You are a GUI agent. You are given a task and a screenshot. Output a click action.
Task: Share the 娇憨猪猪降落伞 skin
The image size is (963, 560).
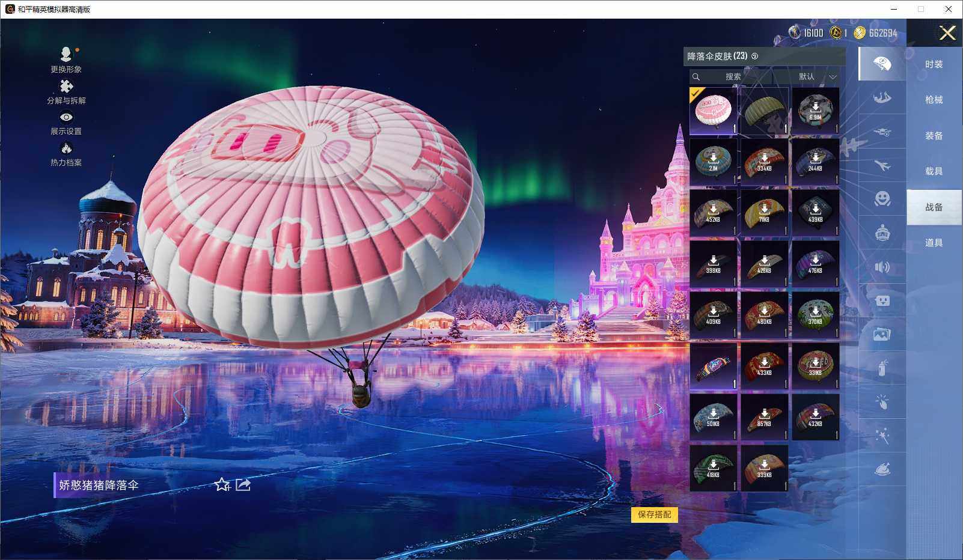pyautogui.click(x=243, y=484)
